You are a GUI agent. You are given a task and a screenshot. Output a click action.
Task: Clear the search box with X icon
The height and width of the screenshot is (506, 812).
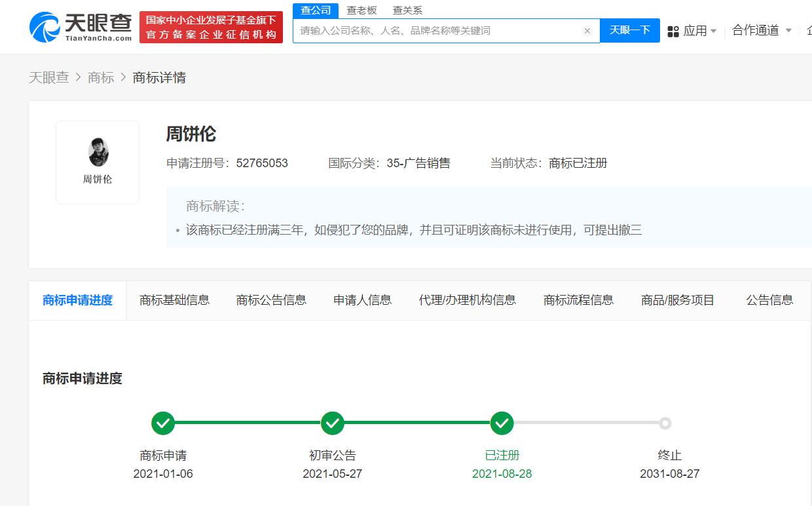(587, 31)
